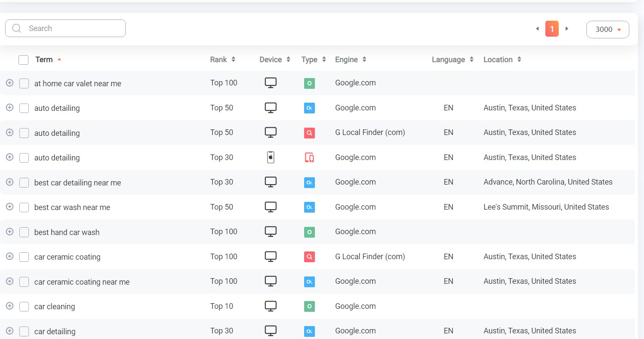Click the page 1 pagination button
This screenshot has width=644, height=339.
[552, 29]
